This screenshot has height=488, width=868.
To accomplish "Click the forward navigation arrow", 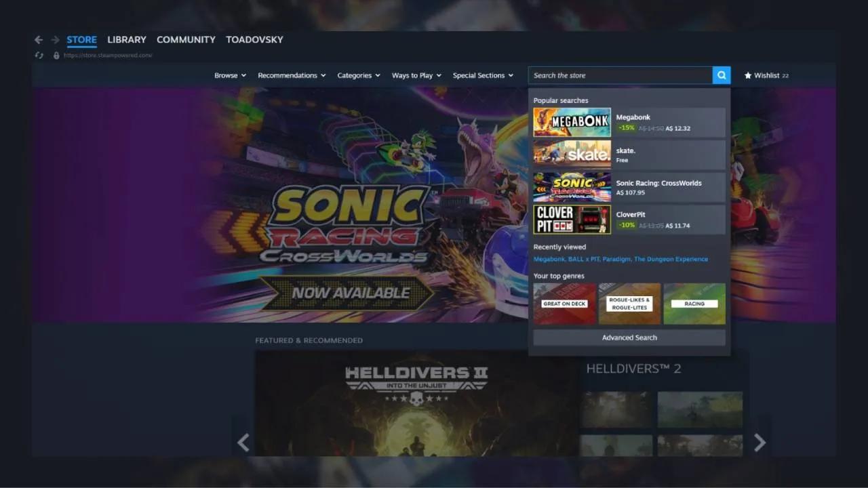I will pyautogui.click(x=55, y=40).
